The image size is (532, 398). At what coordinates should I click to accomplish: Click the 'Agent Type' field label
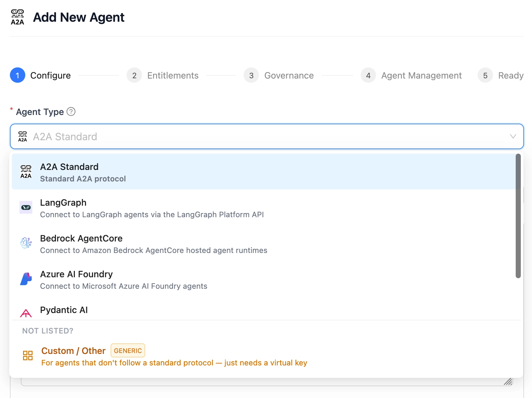(40, 112)
